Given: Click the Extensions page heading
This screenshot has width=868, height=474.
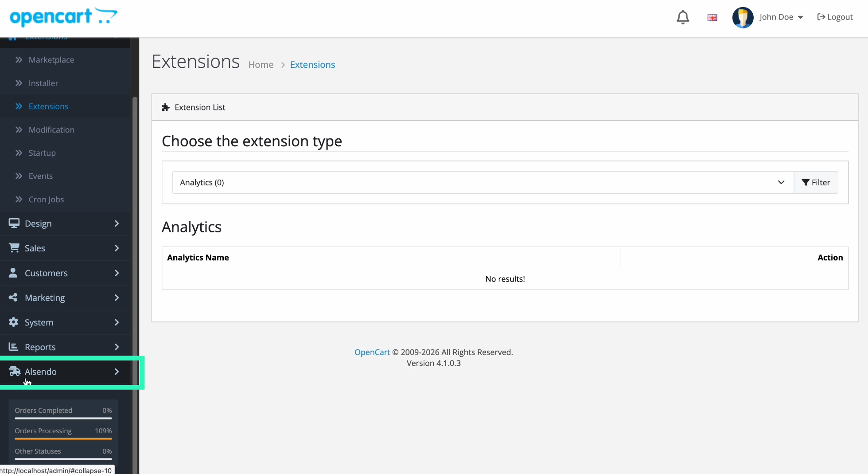Looking at the screenshot, I should pos(195,62).
